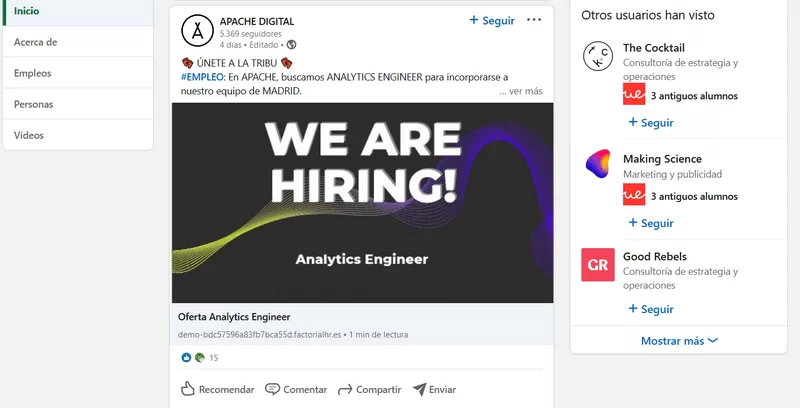The height and width of the screenshot is (408, 800).
Task: Open The Cocktail company logo
Action: pos(598,56)
